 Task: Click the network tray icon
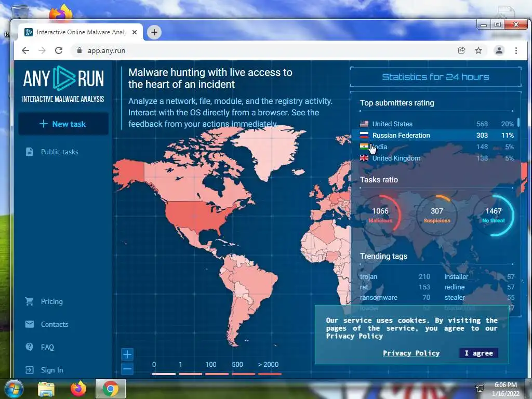[480, 389]
